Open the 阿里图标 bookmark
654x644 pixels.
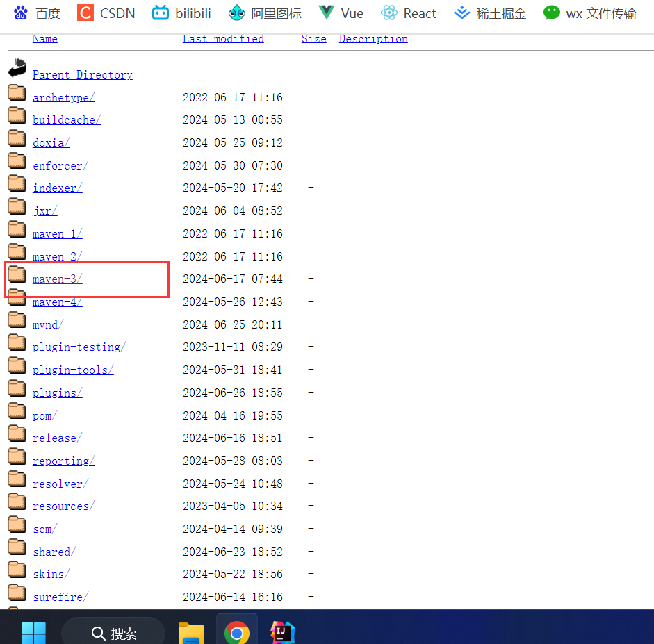pos(265,13)
